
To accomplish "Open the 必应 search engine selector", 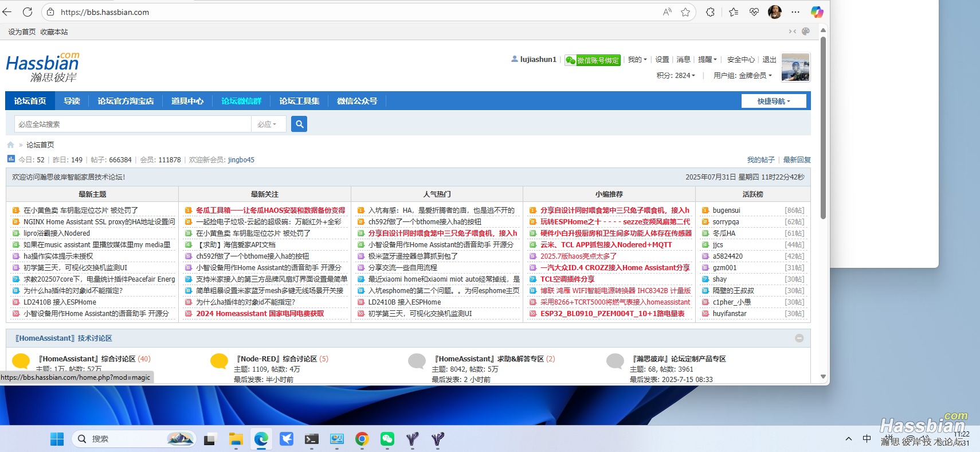I will [x=268, y=124].
